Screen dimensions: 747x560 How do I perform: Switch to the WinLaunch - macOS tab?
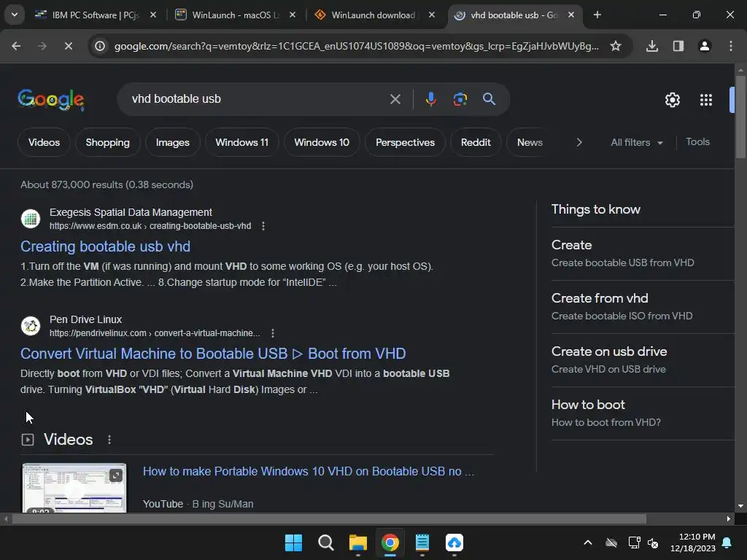(236, 15)
